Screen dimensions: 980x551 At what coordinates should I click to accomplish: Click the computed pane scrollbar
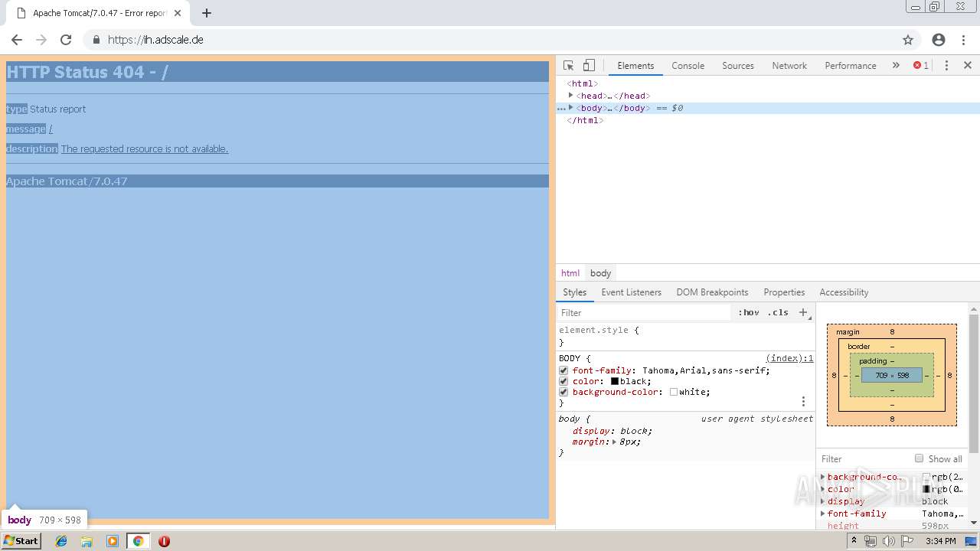[x=974, y=383]
